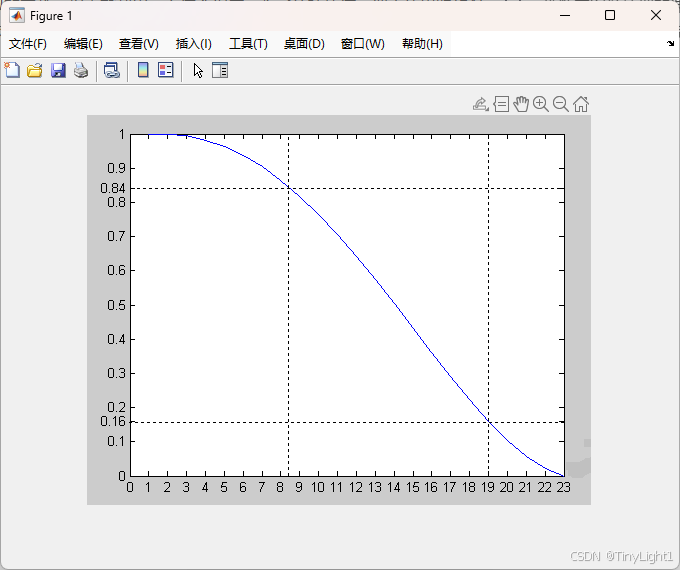This screenshot has width=680, height=570.
Task: Open the 查看(V) menu
Action: pyautogui.click(x=139, y=44)
